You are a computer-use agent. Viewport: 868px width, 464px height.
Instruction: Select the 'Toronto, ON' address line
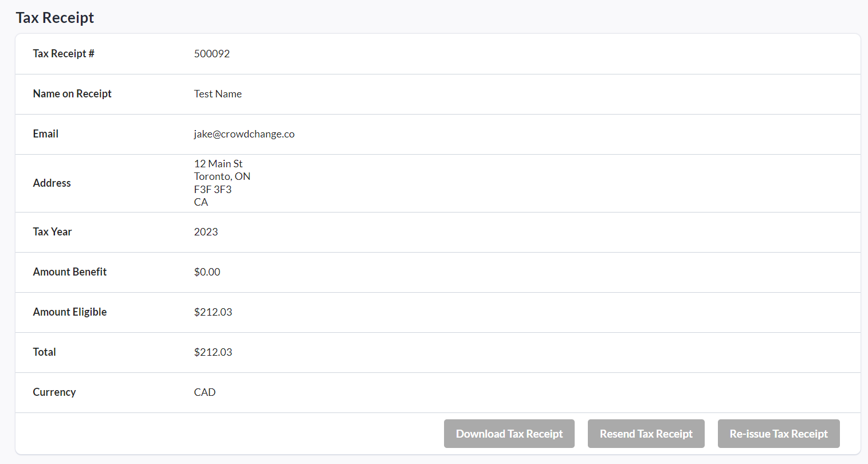pyautogui.click(x=222, y=176)
